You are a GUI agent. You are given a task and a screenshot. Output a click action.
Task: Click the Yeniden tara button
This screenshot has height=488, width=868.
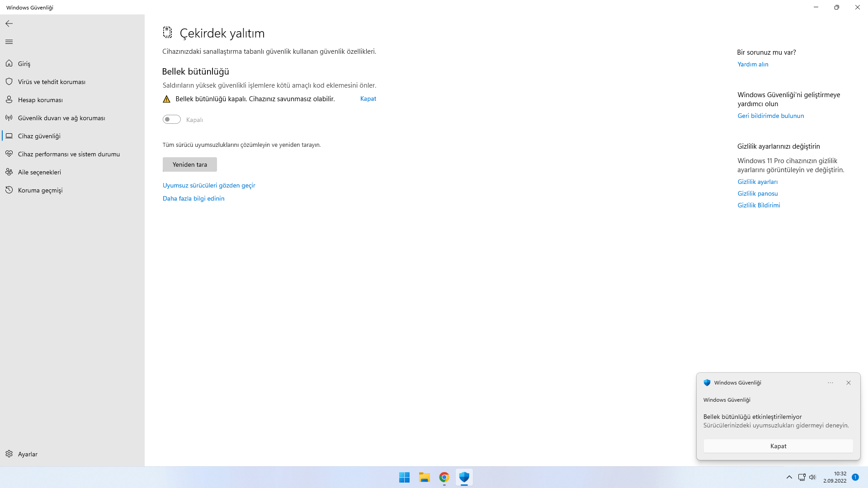(190, 164)
